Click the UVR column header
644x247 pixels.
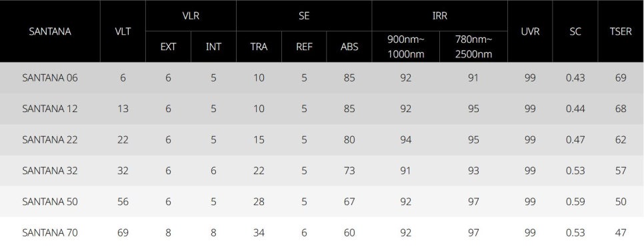(x=530, y=31)
